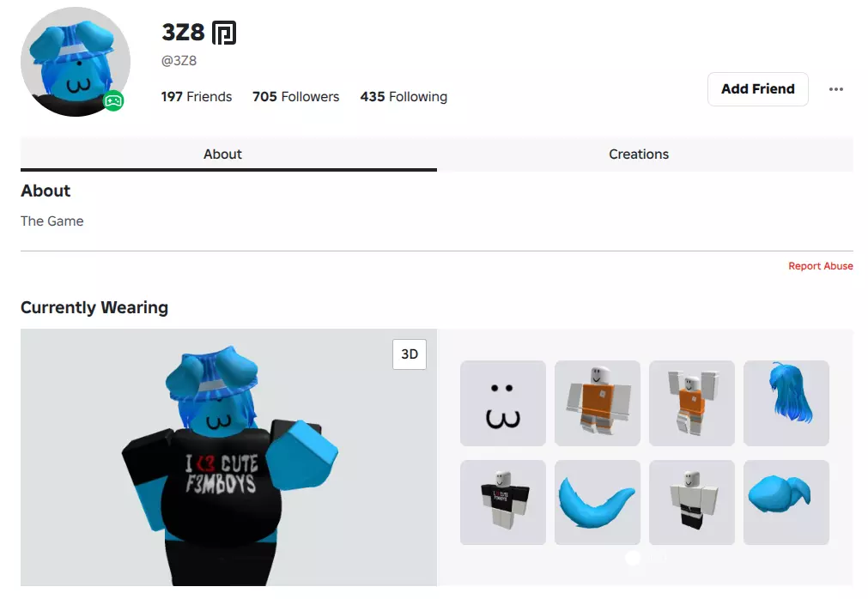The image size is (868, 599).
Task: Click the Add Friend button
Action: coord(758,89)
